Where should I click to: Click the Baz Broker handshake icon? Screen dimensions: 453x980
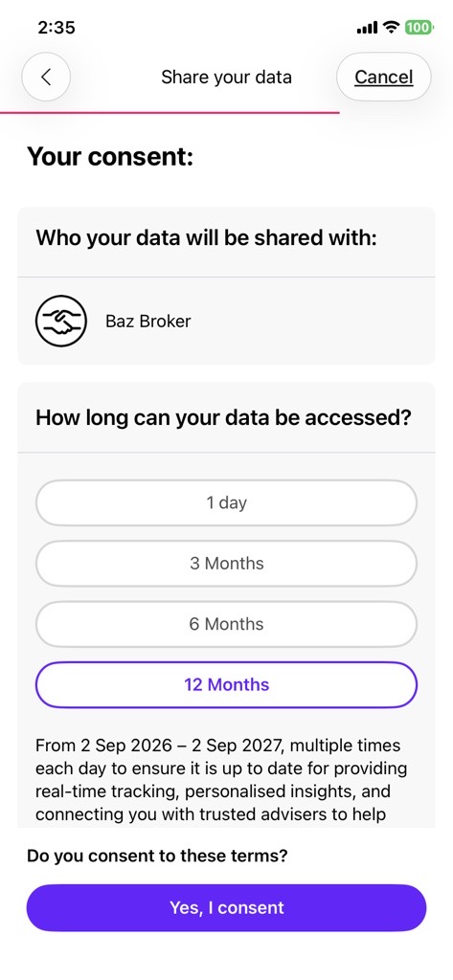[x=59, y=322]
